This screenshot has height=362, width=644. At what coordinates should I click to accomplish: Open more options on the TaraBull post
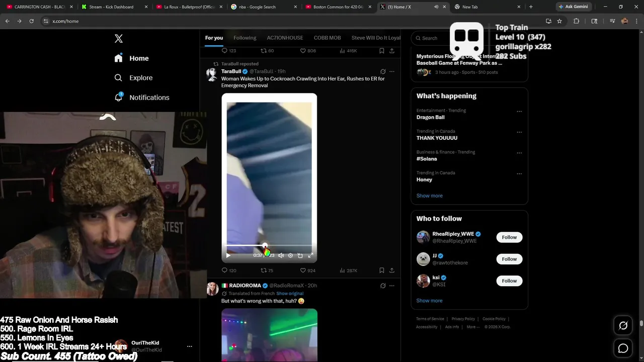point(392,71)
